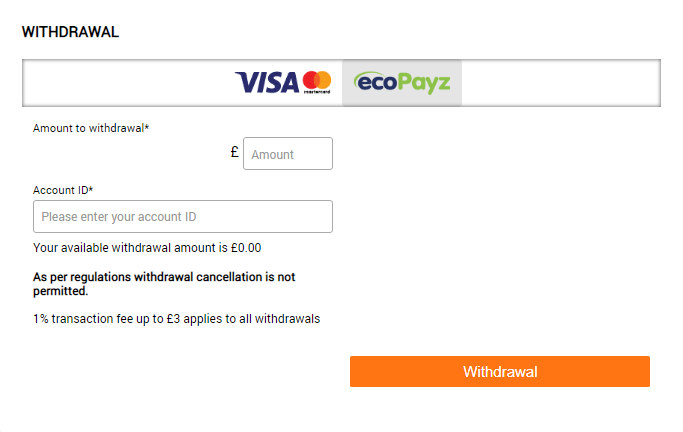683x432 pixels.
Task: Click empty payment bar area left of VISA
Action: point(128,83)
